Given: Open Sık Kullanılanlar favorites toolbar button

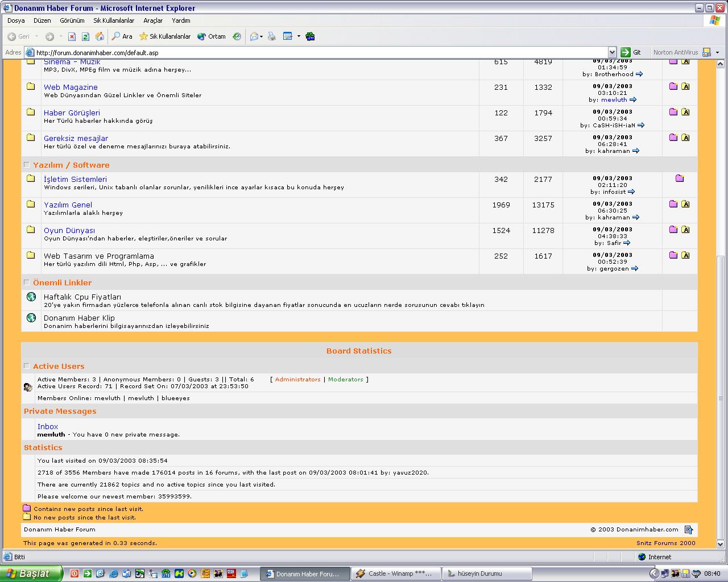Looking at the screenshot, I should coord(165,36).
